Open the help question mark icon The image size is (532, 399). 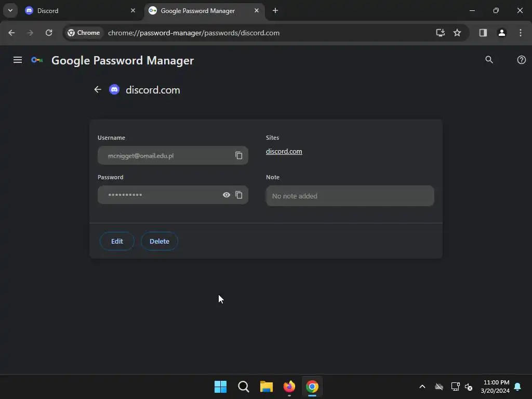click(x=522, y=60)
